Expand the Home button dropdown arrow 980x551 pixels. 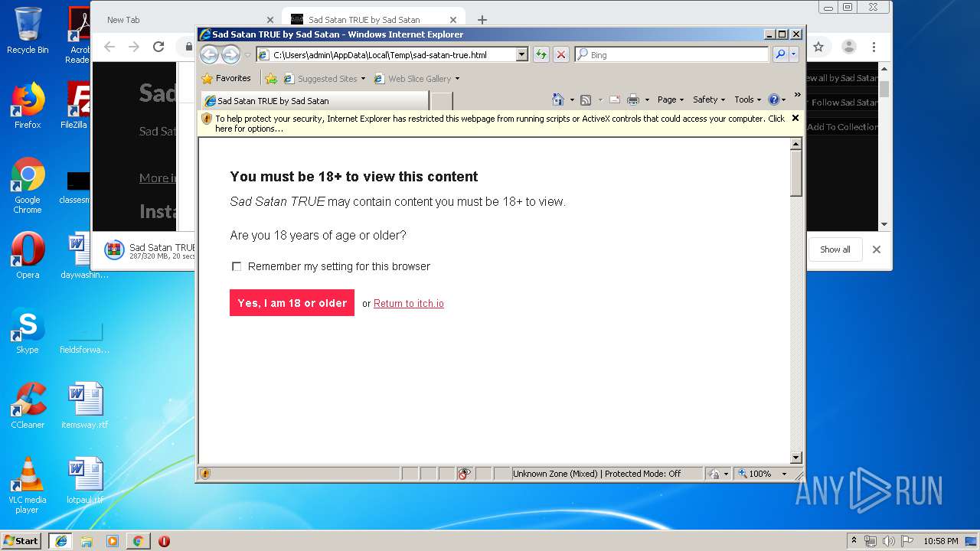[572, 100]
